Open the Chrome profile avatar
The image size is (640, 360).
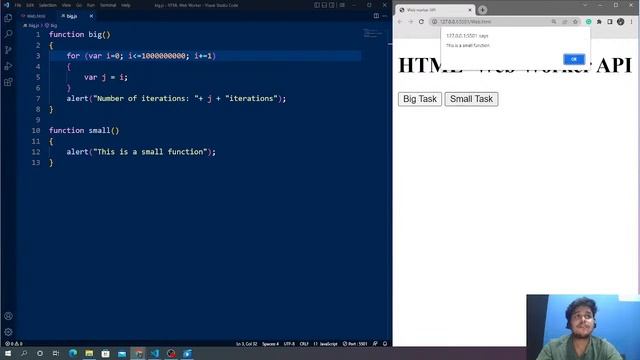(x=620, y=22)
